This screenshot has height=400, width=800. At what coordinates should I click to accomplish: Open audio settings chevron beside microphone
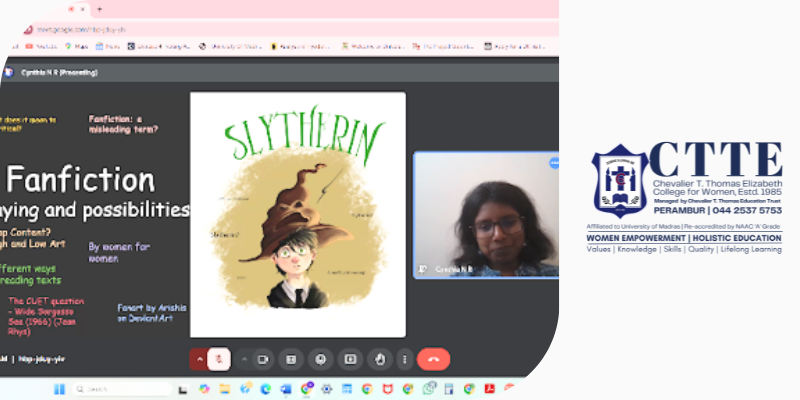[x=199, y=359]
